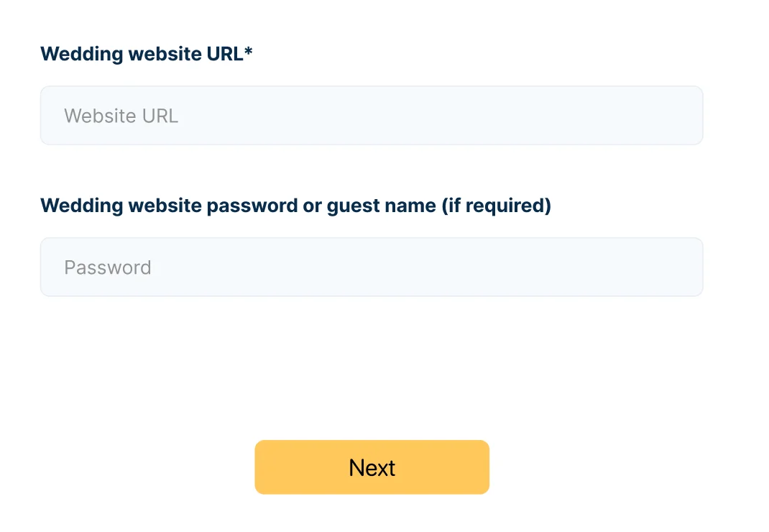Activate the guest name password text box
Screen dimensions: 769x532
(x=371, y=267)
